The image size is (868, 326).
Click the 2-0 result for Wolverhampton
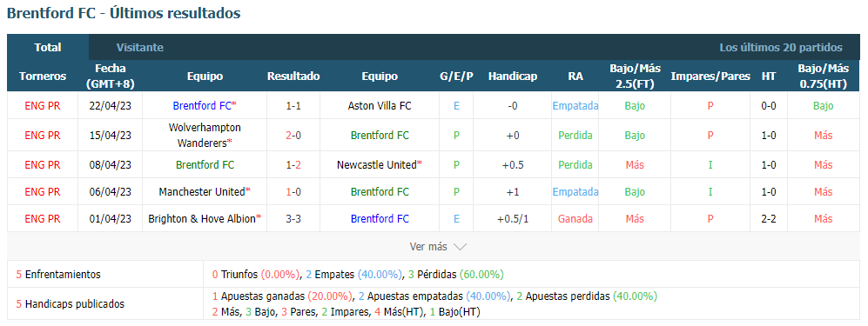293,136
